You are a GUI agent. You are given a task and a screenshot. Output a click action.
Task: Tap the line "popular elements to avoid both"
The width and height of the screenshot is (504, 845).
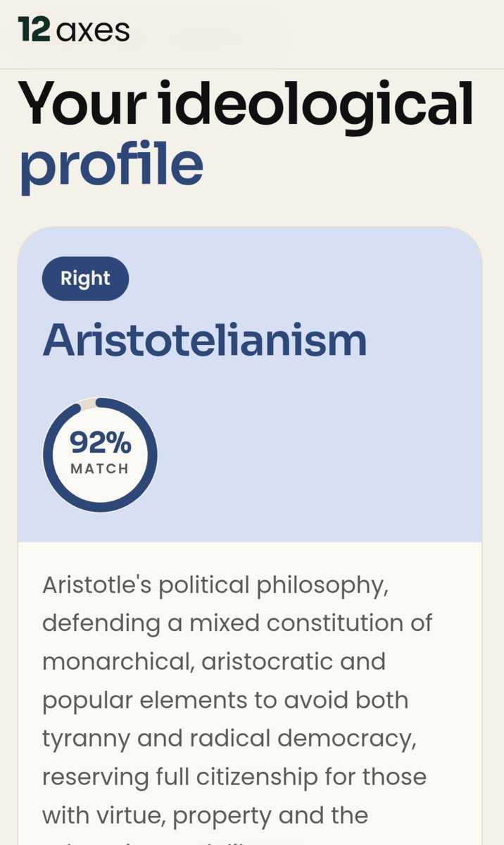(x=225, y=701)
